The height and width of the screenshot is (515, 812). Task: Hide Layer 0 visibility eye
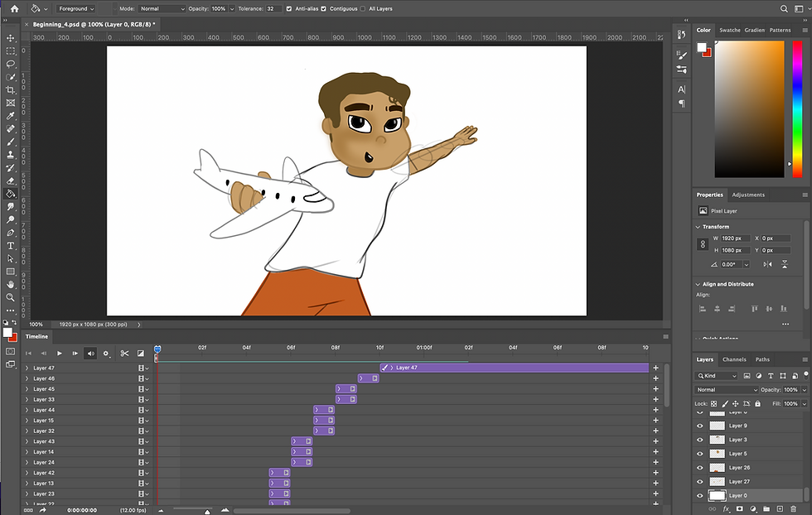pyautogui.click(x=700, y=496)
